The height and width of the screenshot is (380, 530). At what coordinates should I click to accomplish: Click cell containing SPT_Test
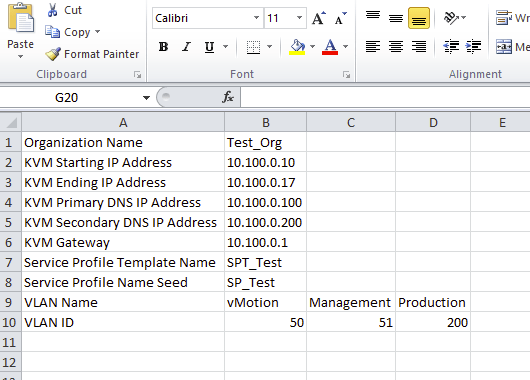(x=266, y=262)
